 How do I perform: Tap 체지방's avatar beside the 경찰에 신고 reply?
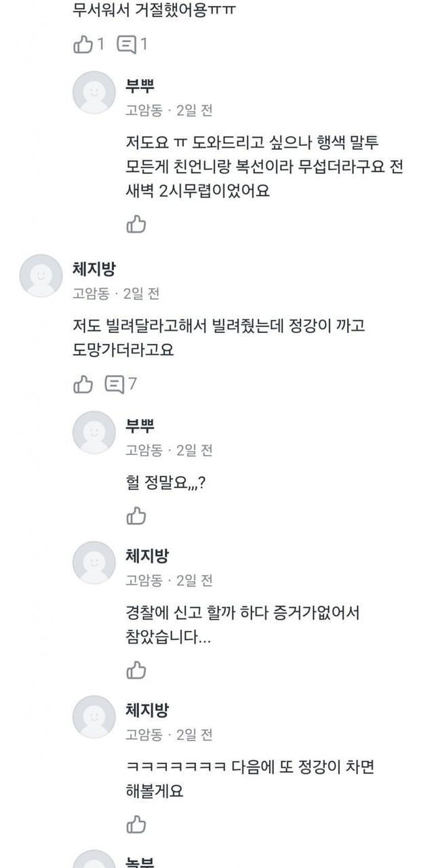pos(94,563)
